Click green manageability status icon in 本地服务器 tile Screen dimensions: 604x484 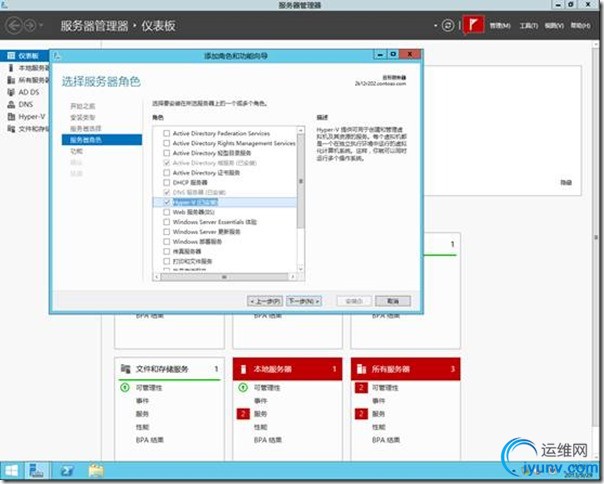click(x=243, y=387)
